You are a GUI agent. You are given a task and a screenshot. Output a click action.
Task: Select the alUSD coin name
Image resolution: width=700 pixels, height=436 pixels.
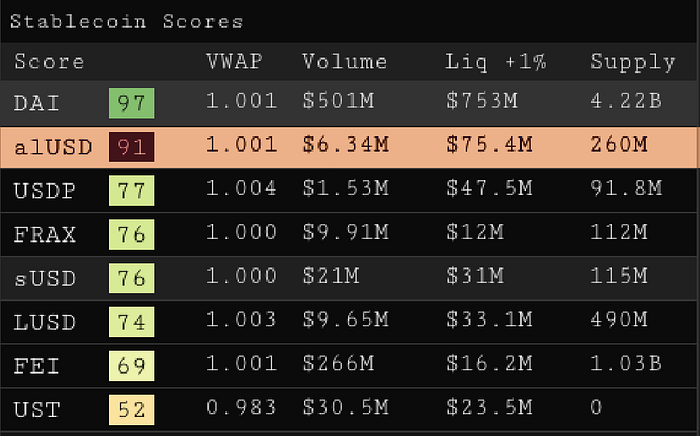(x=53, y=147)
